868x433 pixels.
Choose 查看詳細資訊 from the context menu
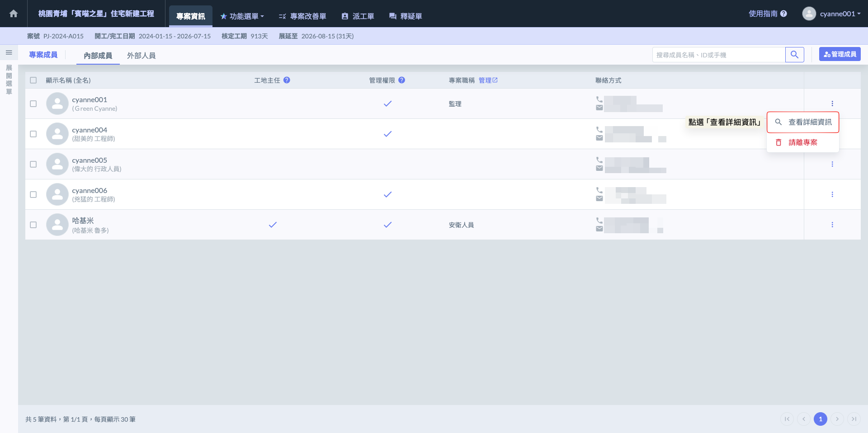click(803, 122)
